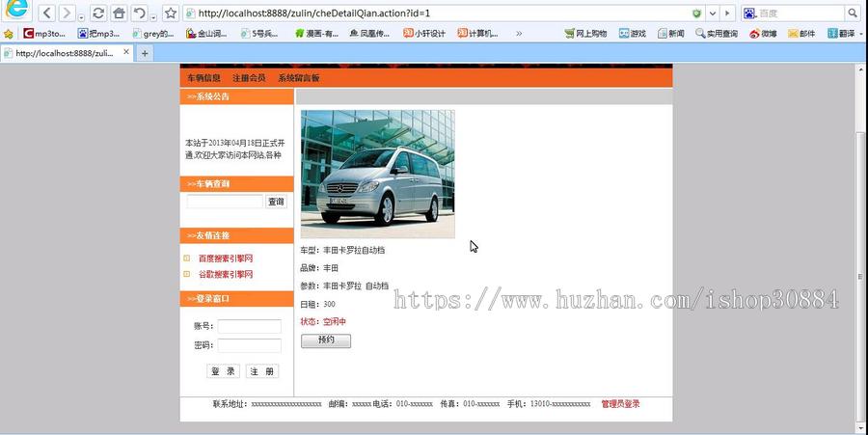The height and width of the screenshot is (435, 868).
Task: Reload the page with refresh icon
Action: pos(98,13)
